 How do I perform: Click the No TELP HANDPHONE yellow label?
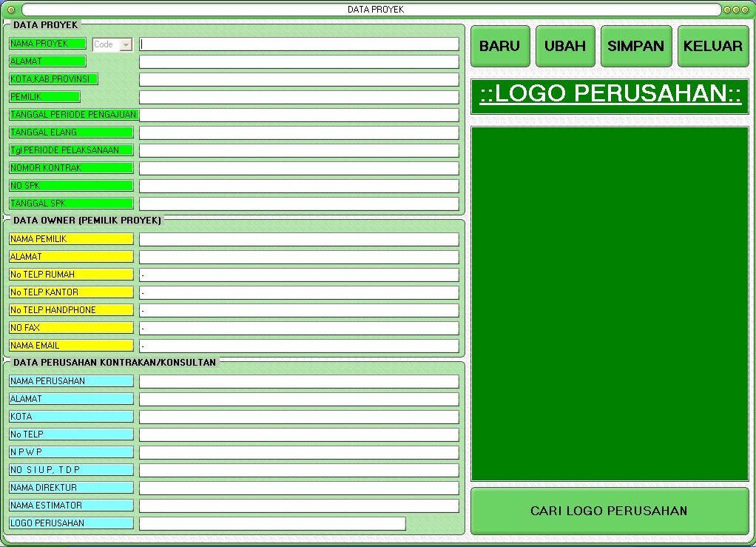tap(71, 310)
